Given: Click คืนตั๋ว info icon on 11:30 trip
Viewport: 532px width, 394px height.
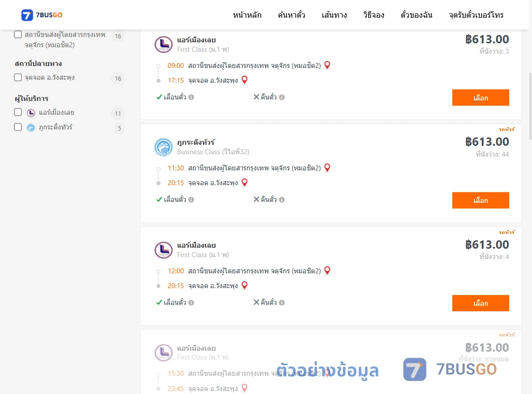Looking at the screenshot, I should click(x=282, y=200).
